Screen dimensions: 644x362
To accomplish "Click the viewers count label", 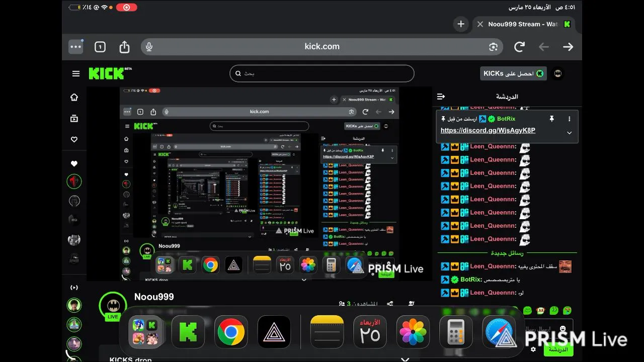I will pos(358,304).
